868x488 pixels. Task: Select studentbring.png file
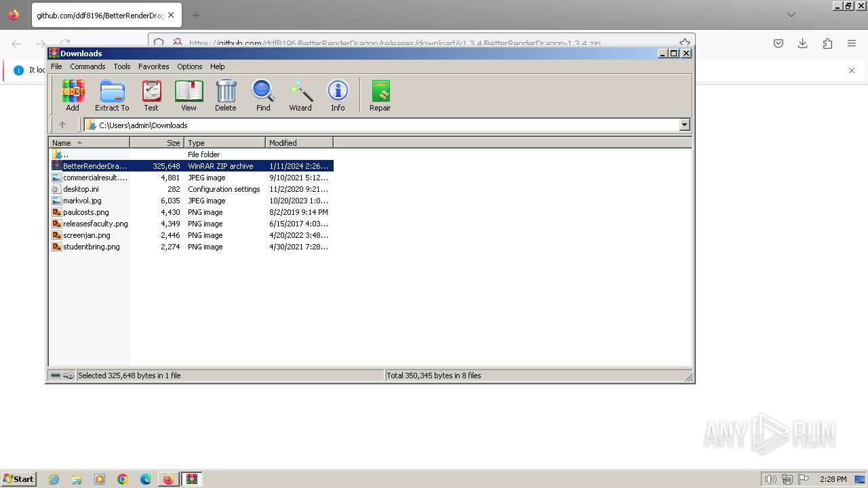click(x=192, y=247)
